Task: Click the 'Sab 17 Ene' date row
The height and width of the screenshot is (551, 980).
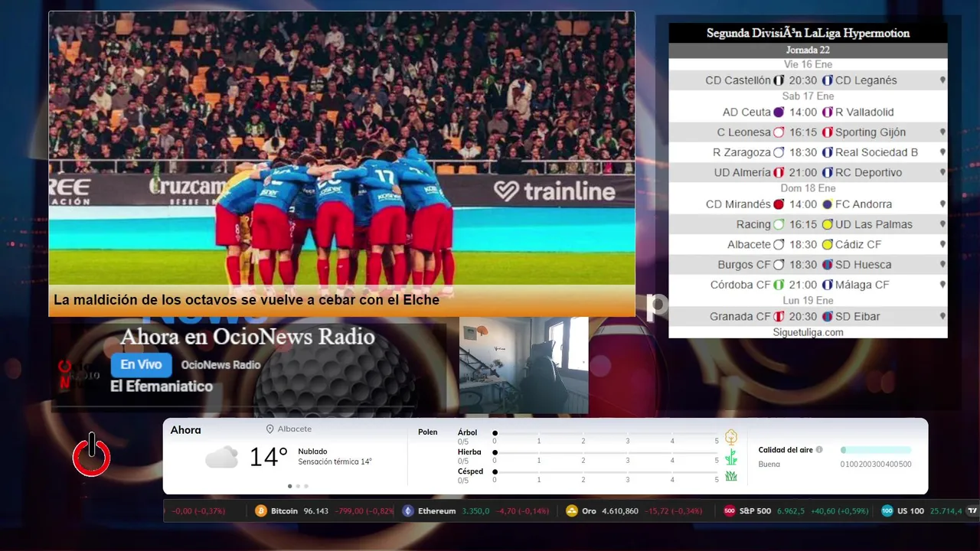Action: pos(808,96)
